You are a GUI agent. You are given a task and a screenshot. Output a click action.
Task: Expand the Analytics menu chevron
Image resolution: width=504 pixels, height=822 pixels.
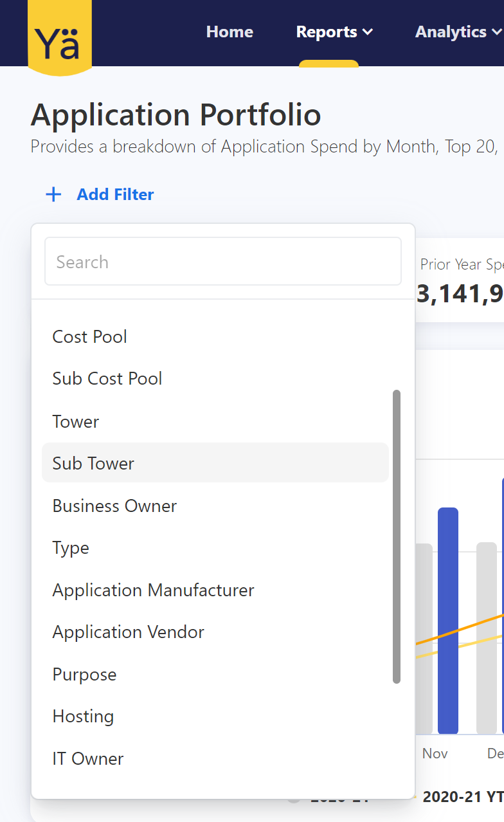click(x=496, y=32)
